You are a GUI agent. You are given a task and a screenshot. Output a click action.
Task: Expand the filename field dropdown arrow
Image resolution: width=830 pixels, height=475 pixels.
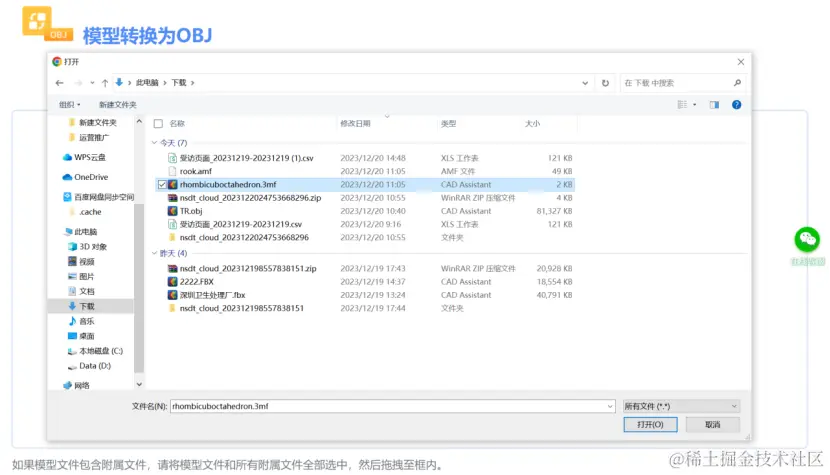point(610,407)
